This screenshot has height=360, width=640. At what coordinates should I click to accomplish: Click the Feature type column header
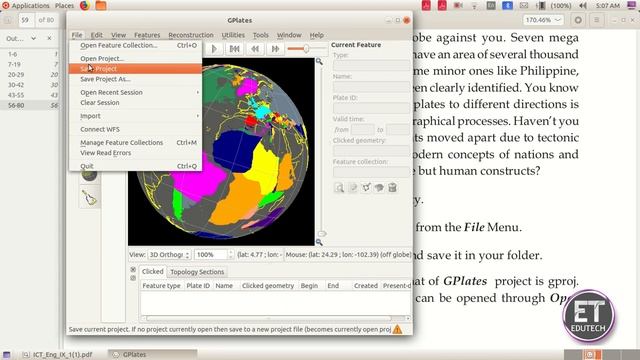click(161, 286)
